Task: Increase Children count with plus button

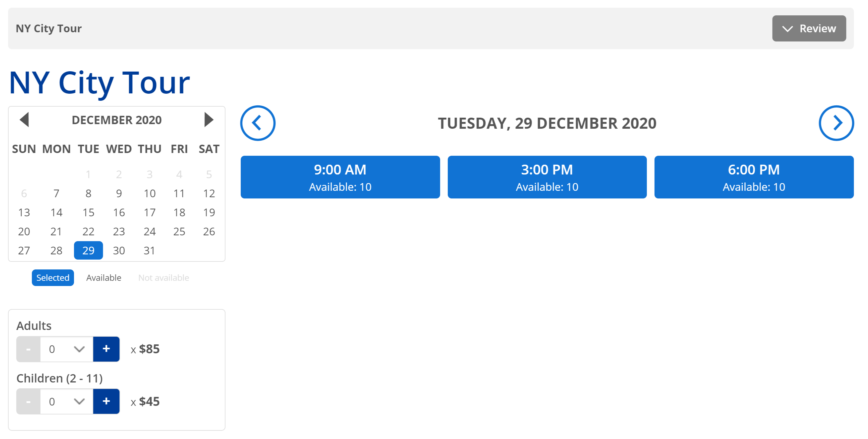Action: pos(106,401)
